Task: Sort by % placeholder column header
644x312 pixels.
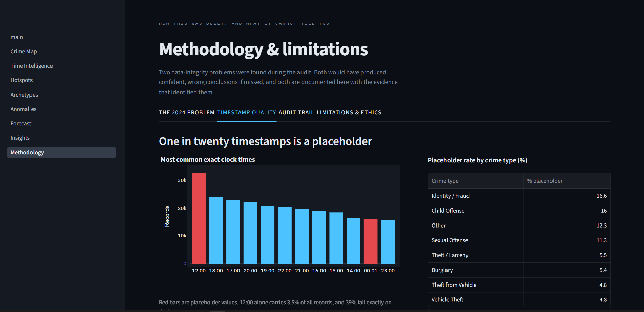Action: (567, 181)
